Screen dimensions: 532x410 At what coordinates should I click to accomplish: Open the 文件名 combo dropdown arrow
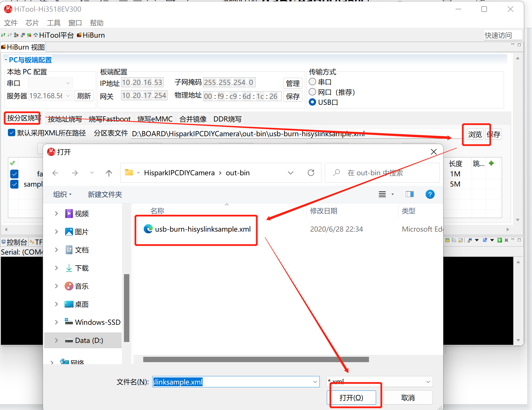(315, 382)
